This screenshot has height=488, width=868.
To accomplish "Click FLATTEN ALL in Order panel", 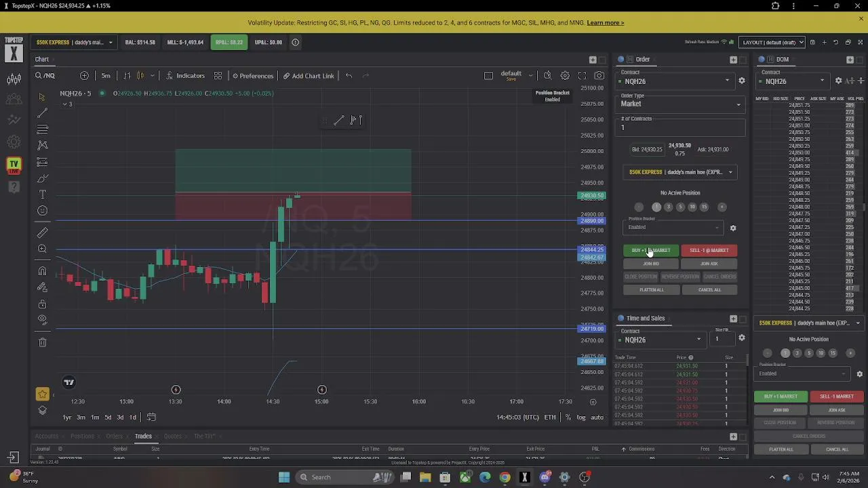I will [x=652, y=290].
